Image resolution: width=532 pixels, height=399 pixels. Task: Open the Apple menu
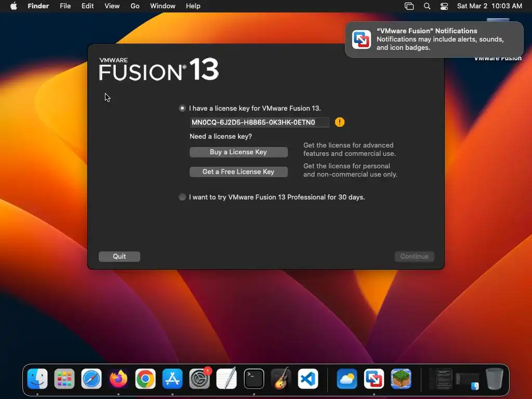pyautogui.click(x=14, y=6)
